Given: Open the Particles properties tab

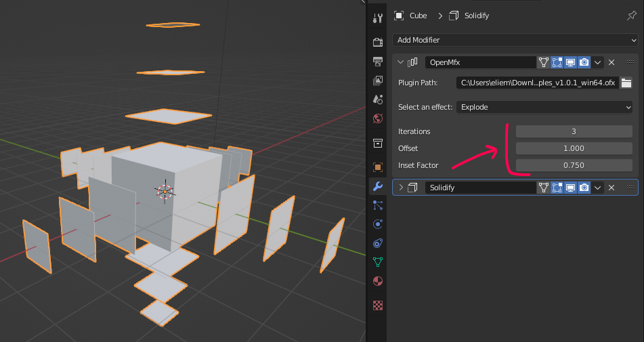Looking at the screenshot, I should pos(378,205).
